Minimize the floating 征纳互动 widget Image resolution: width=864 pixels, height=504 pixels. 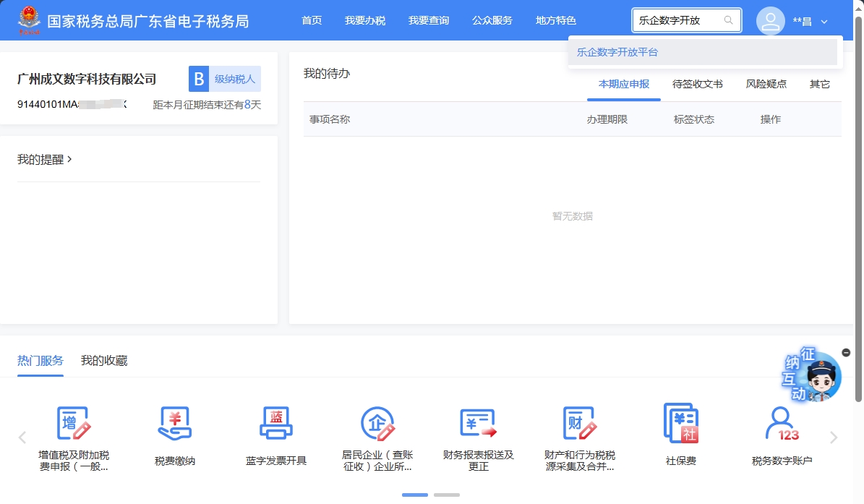pyautogui.click(x=847, y=352)
